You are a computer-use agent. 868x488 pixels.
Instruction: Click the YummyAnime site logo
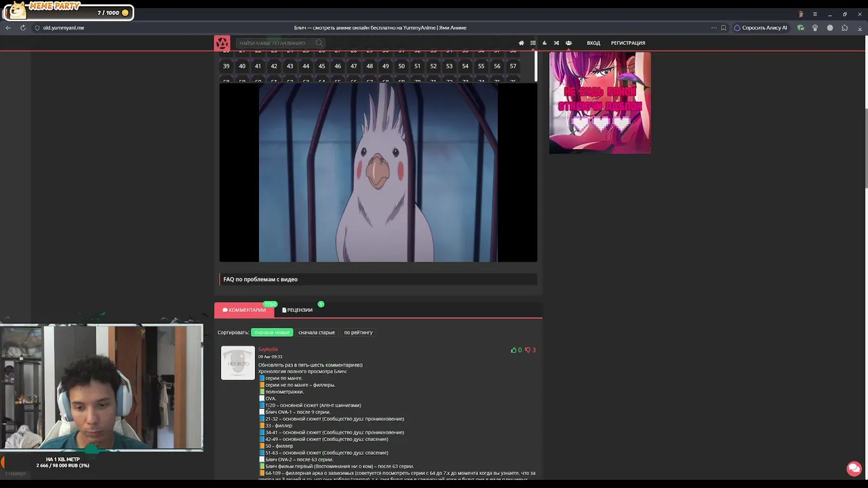point(222,43)
